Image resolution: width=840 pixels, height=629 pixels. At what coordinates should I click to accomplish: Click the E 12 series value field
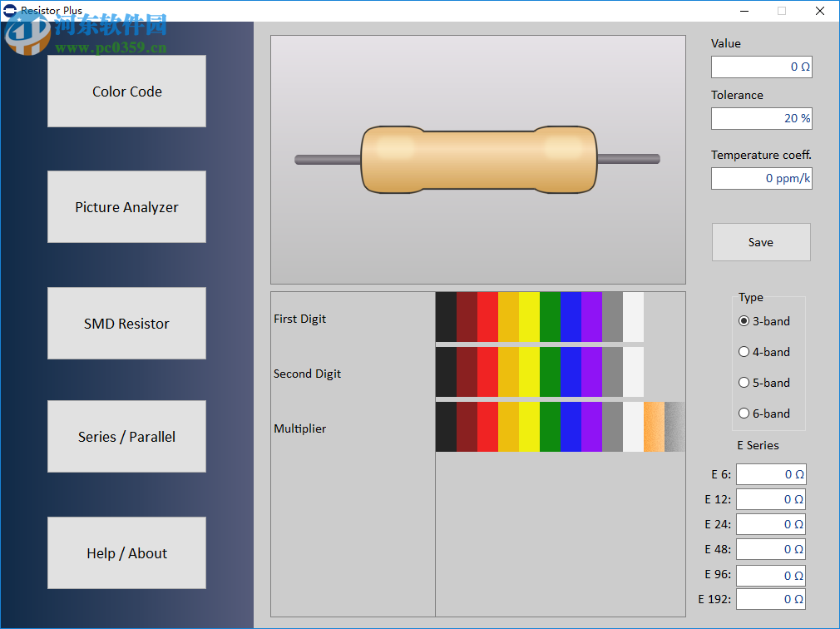point(770,498)
